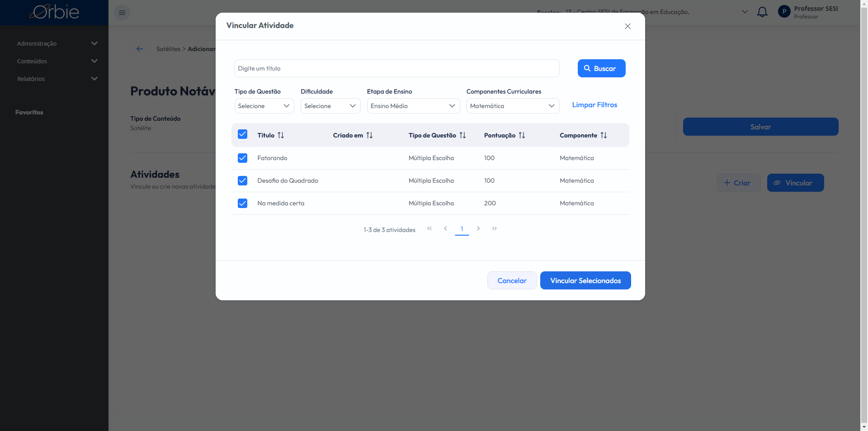868x431 pixels.
Task: Click the Vincular Selecionados button
Action: [x=585, y=280]
